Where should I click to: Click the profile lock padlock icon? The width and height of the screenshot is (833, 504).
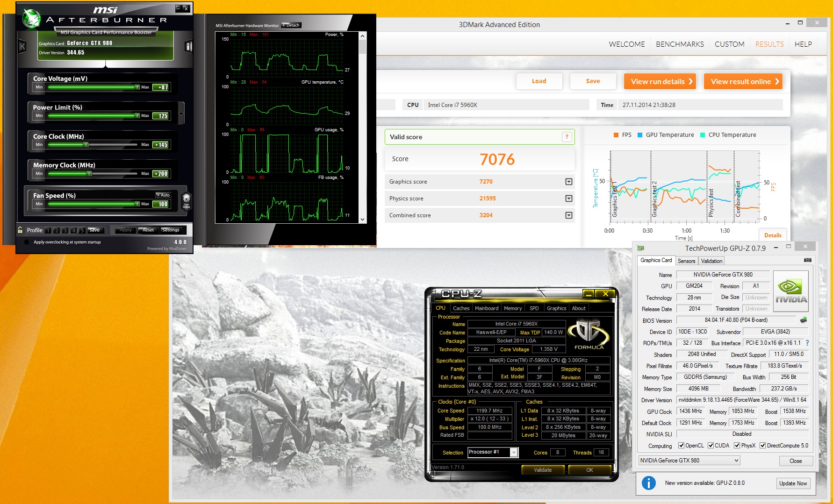[20, 230]
